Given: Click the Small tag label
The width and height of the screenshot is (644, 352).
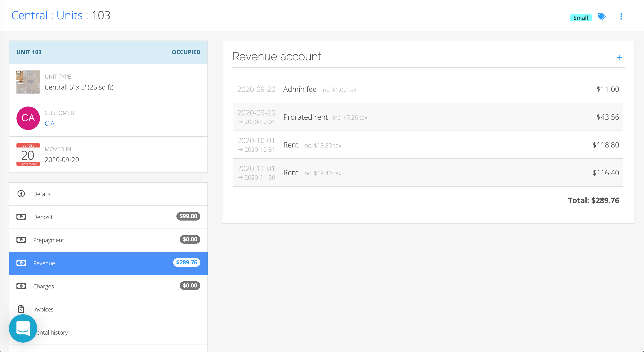Looking at the screenshot, I should (x=580, y=18).
